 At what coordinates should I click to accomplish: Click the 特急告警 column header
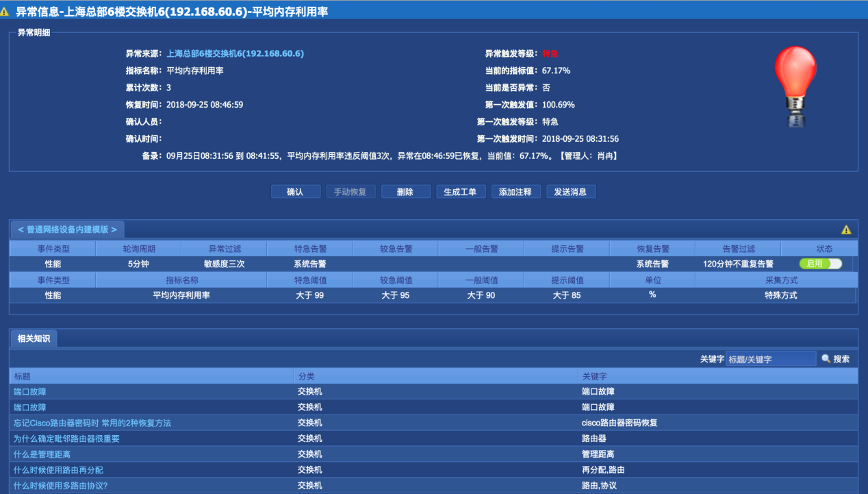click(309, 249)
